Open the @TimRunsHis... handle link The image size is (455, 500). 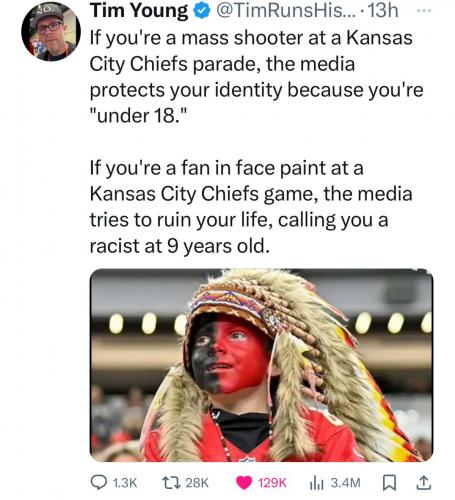pos(281,10)
